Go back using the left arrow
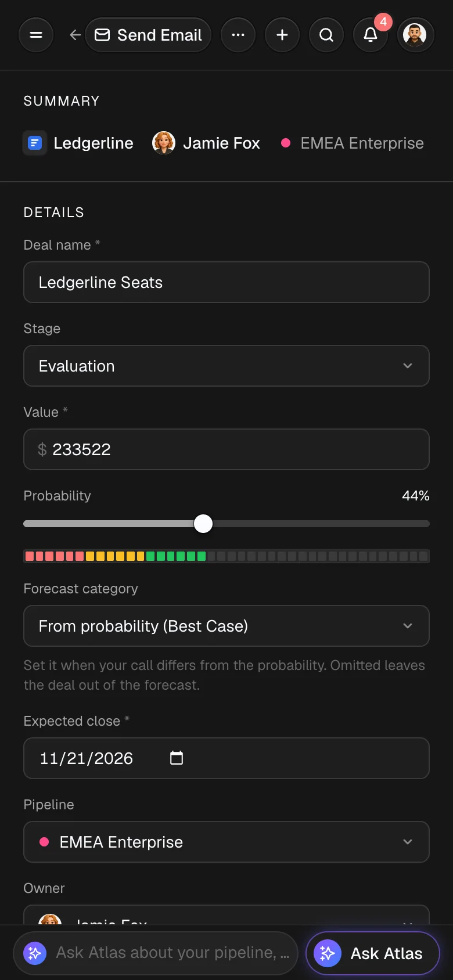This screenshot has height=980, width=453. pyautogui.click(x=75, y=35)
